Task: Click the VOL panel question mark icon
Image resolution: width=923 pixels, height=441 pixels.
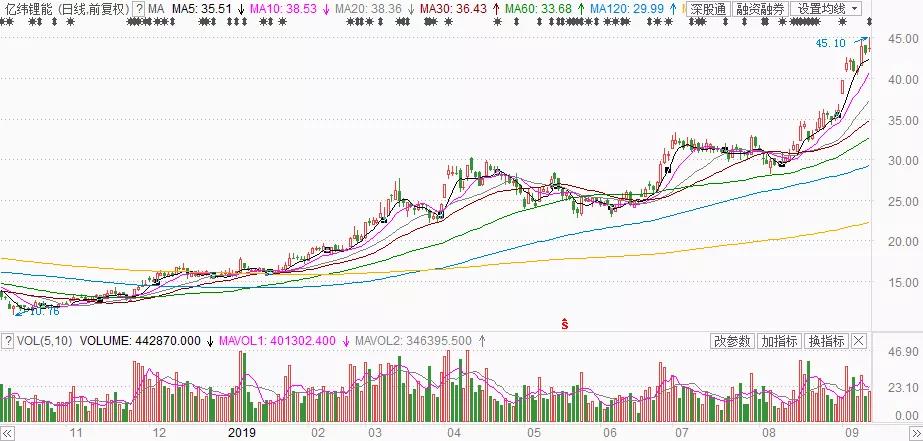Action: [x=7, y=341]
